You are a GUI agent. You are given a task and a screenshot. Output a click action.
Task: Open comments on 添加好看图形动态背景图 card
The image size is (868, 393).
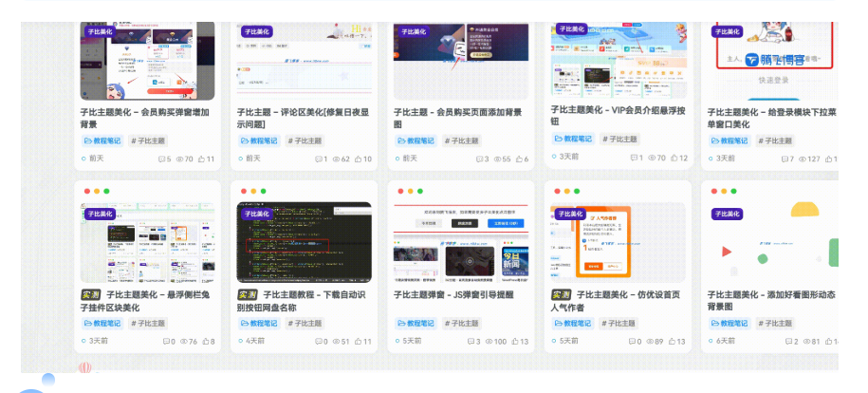789,342
